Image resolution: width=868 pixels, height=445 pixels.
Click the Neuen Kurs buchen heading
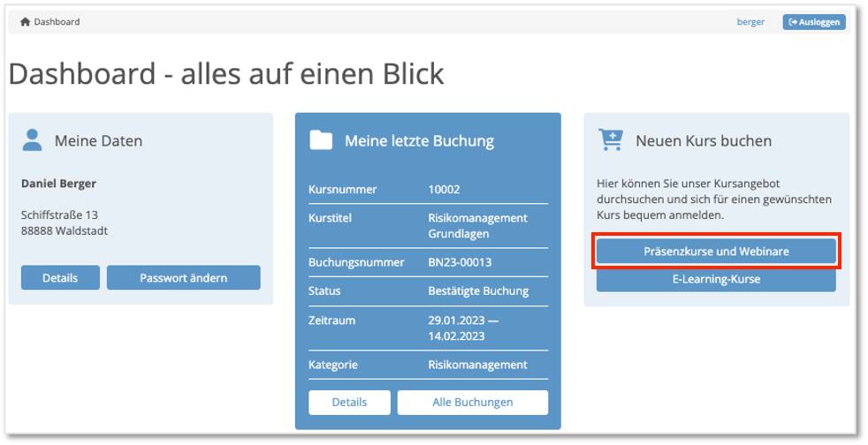tap(703, 141)
